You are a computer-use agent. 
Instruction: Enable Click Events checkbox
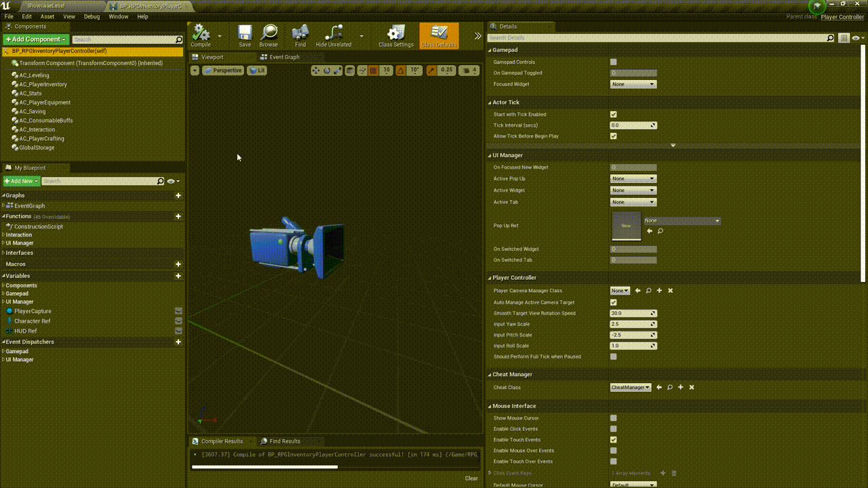(x=614, y=429)
